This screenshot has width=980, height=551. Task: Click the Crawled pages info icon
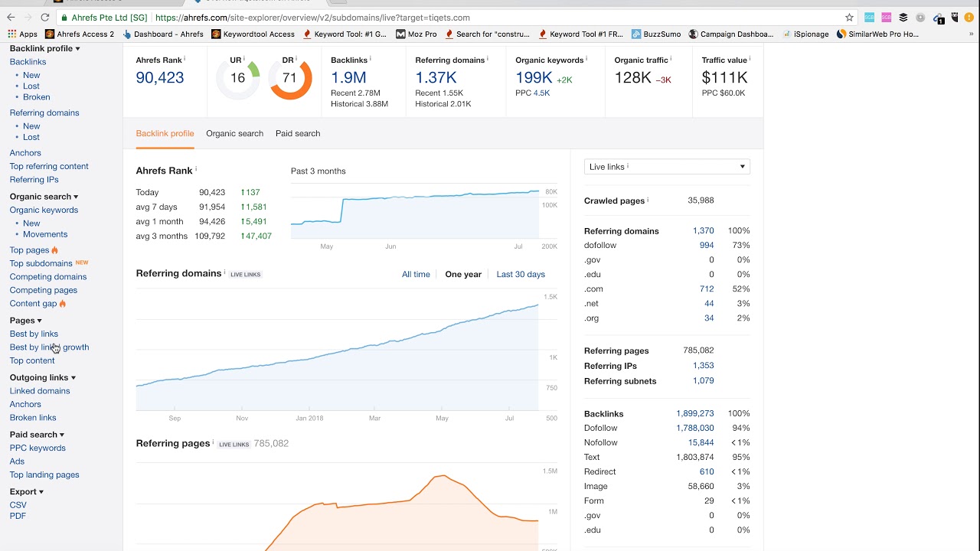pyautogui.click(x=648, y=200)
